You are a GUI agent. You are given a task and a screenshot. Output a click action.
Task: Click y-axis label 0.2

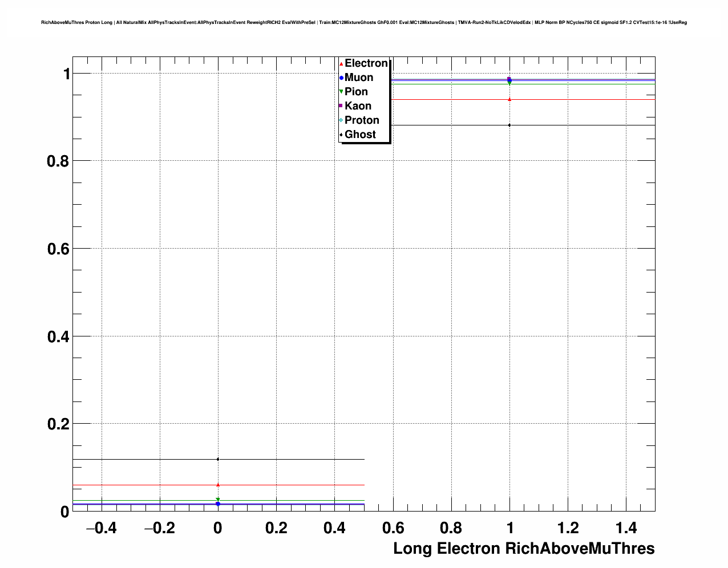pyautogui.click(x=58, y=424)
